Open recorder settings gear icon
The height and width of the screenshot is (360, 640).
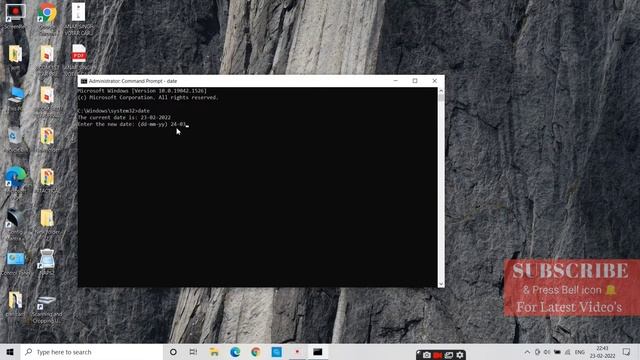point(460,355)
